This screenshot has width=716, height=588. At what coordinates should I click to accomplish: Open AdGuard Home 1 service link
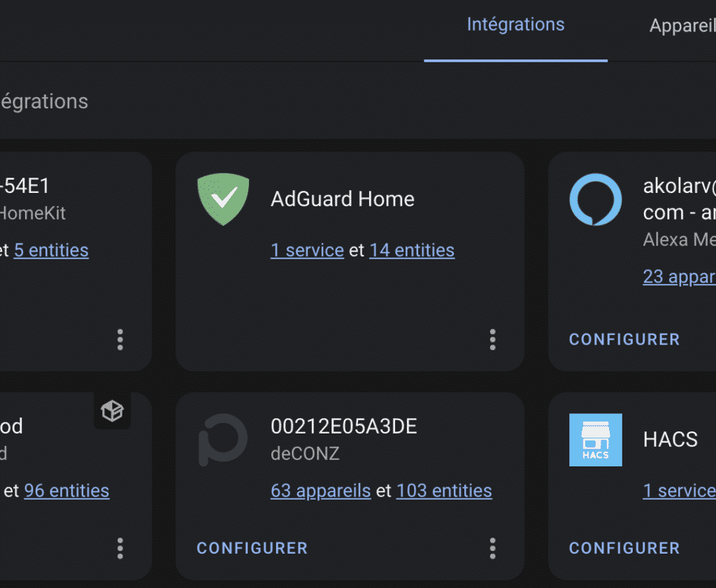(x=308, y=250)
